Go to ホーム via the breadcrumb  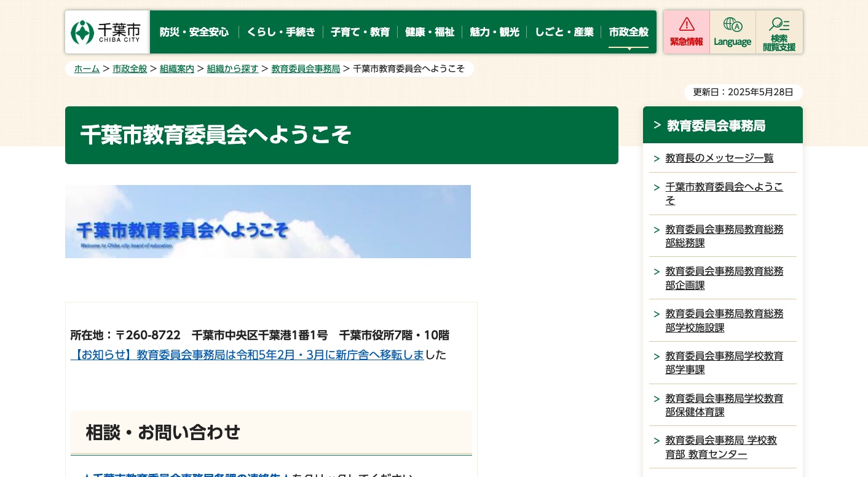[87, 69]
